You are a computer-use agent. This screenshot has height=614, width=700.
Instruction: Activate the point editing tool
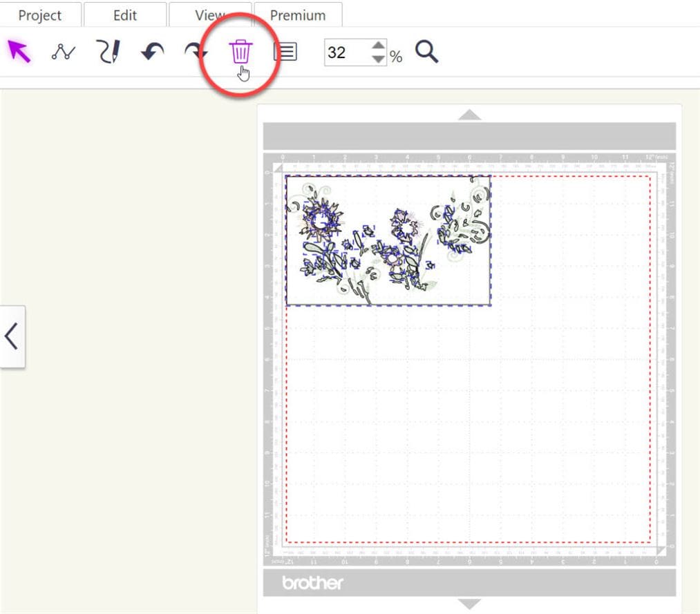pyautogui.click(x=63, y=51)
